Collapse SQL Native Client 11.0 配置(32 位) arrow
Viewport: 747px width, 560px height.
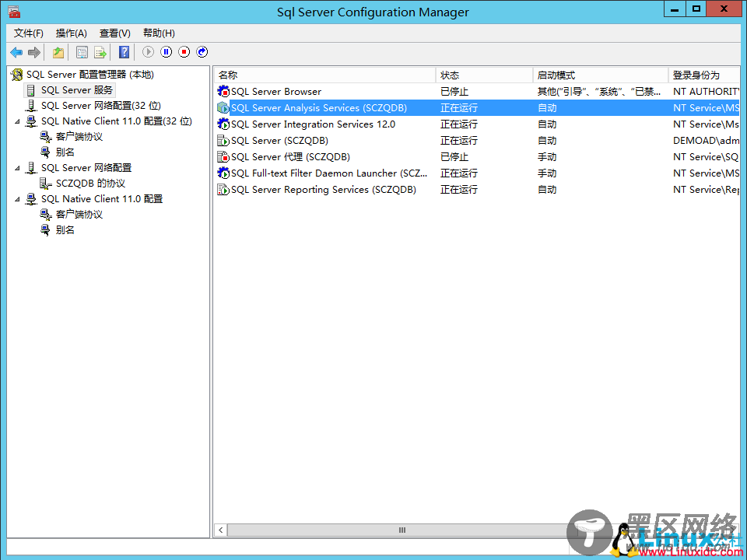pyautogui.click(x=18, y=121)
